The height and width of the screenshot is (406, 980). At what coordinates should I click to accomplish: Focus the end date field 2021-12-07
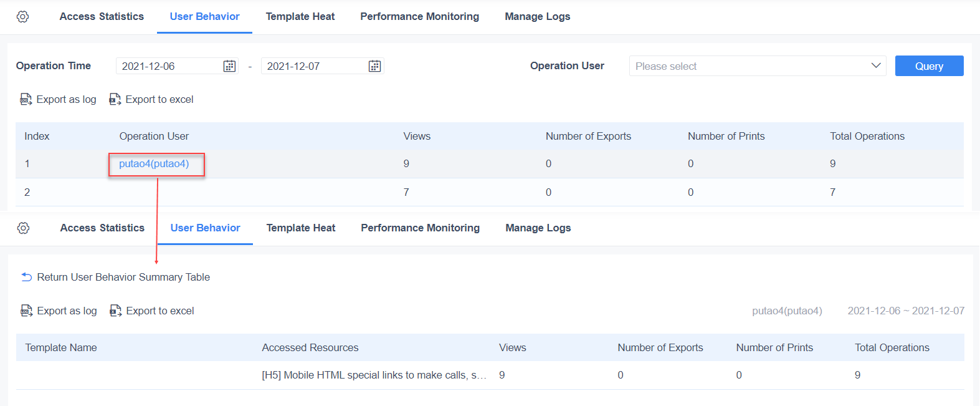[322, 66]
